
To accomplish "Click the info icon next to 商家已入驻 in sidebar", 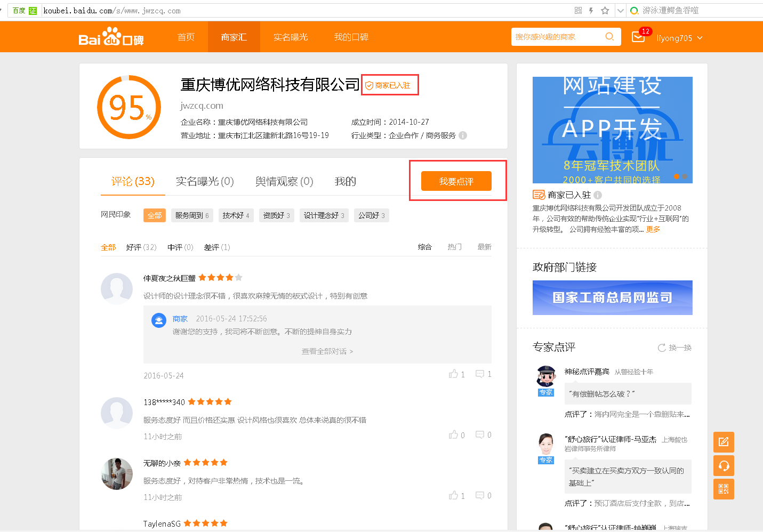I will pos(598,195).
